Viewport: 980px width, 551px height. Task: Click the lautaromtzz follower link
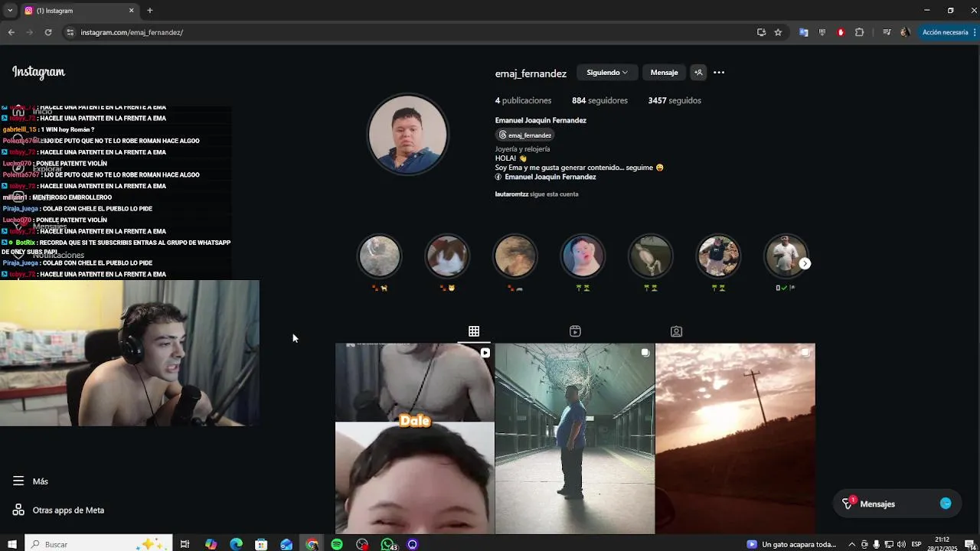[x=511, y=194]
